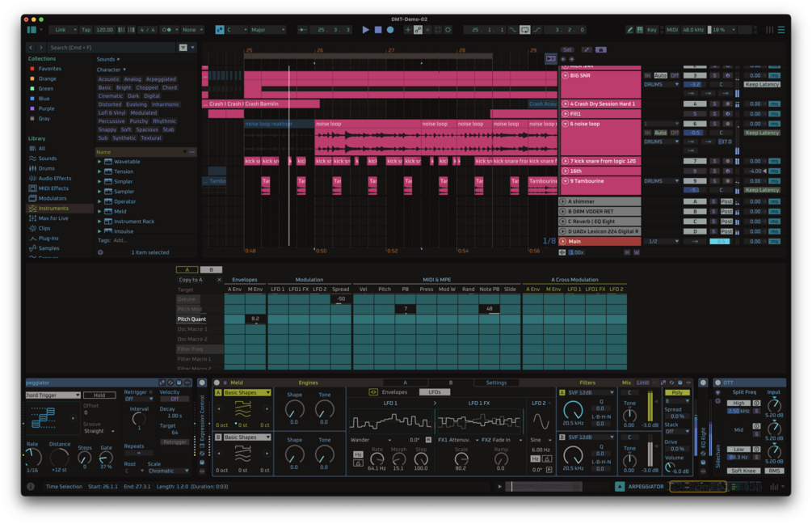Open Meld engine A Basic Shapes dropdown
This screenshot has height=524, width=812.
coord(247,392)
